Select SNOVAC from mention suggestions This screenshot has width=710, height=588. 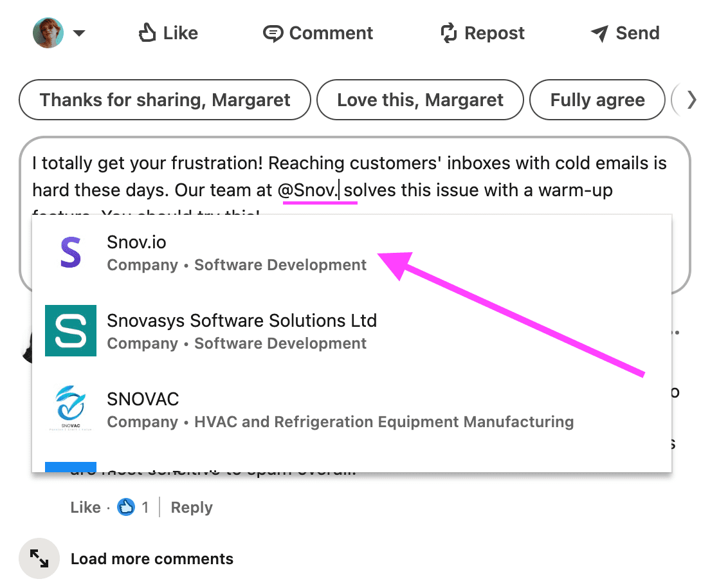pyautogui.click(x=351, y=410)
